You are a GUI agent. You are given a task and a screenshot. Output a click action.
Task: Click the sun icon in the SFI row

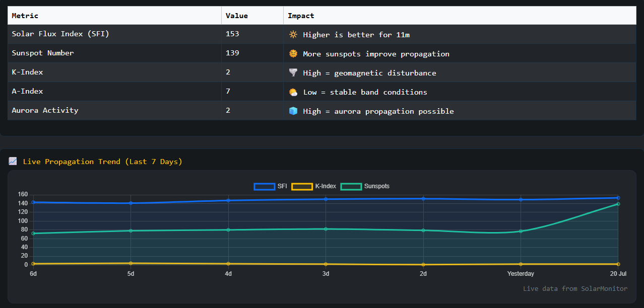293,35
